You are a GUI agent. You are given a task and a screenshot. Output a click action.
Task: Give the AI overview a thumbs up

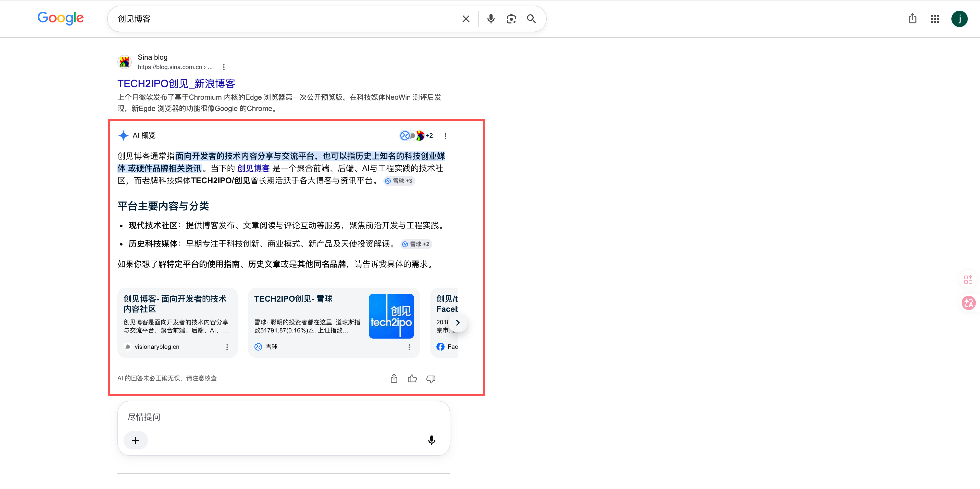[x=412, y=378]
